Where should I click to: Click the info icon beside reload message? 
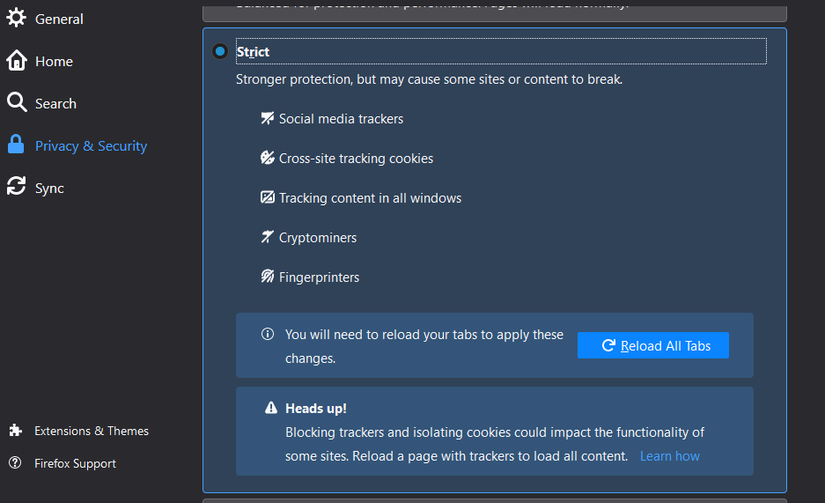tap(267, 334)
